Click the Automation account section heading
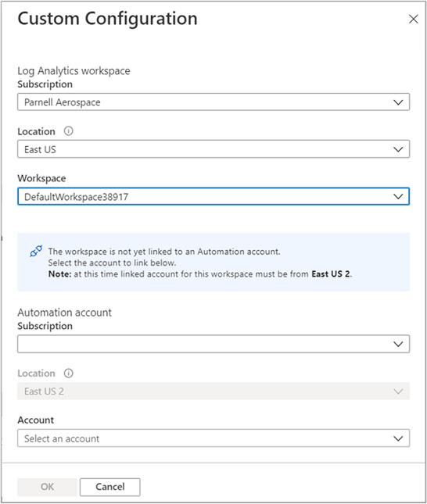This screenshot has width=427, height=504. pyautogui.click(x=64, y=313)
